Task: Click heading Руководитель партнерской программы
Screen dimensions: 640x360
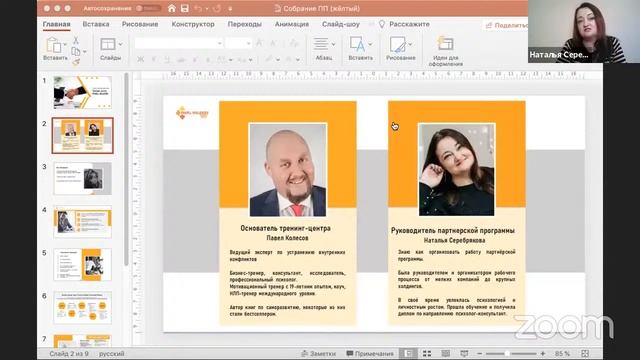Action: 453,231
